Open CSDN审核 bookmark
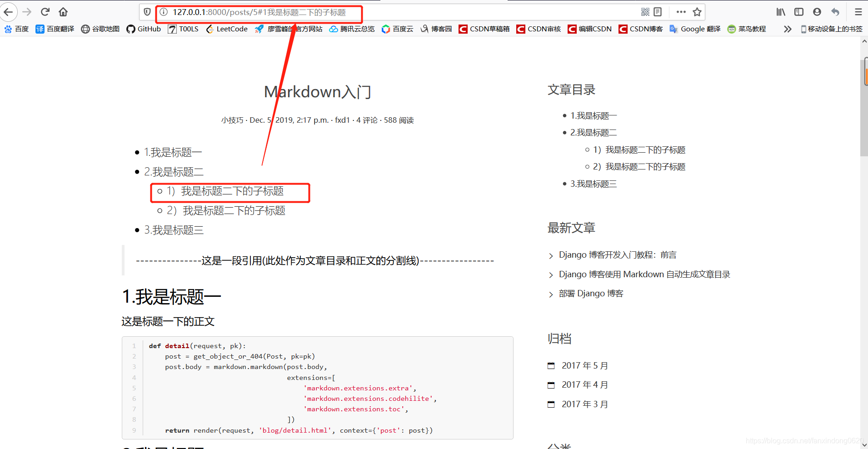Screen dimensions: 868x449 coord(539,29)
